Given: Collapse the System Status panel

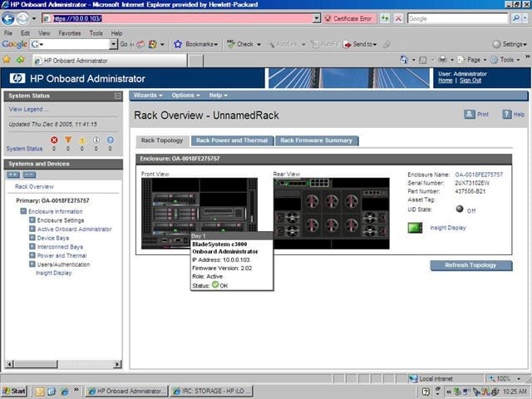Looking at the screenshot, I should point(117,96).
